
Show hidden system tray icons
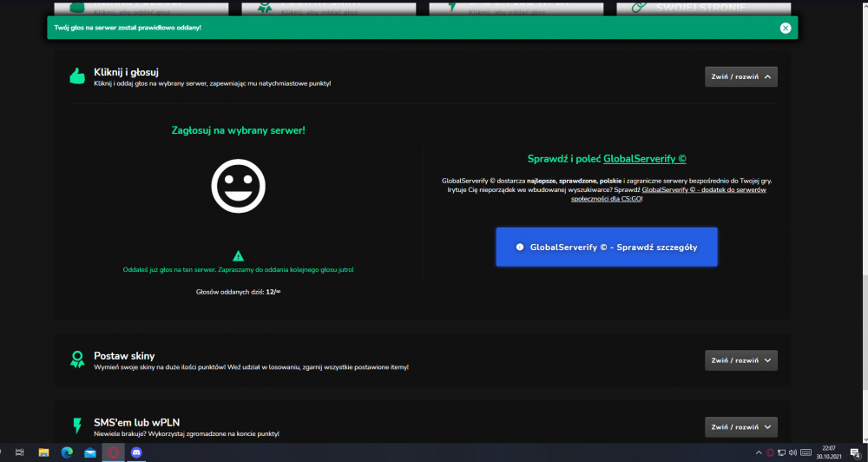(x=759, y=452)
